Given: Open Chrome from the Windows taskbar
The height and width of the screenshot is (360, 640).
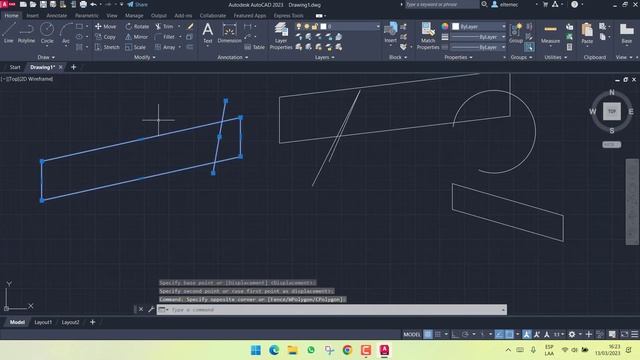Looking at the screenshot, I should click(347, 350).
